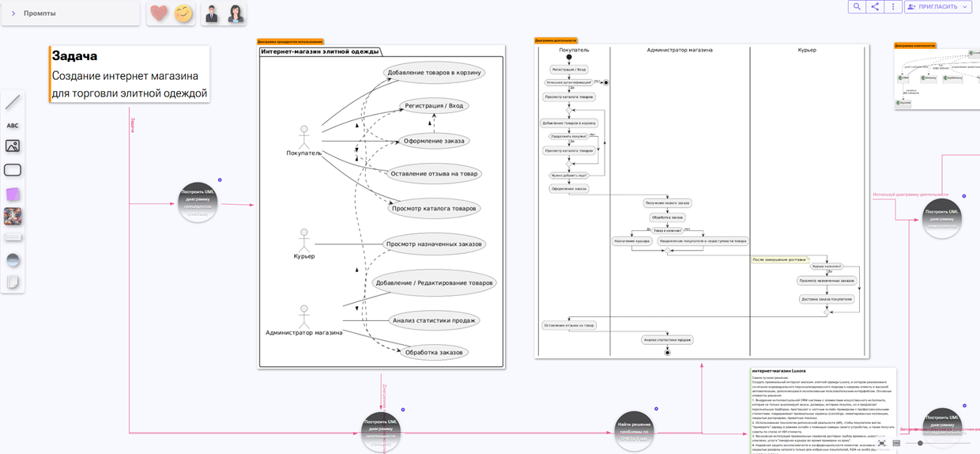Click the Просмотр каталога товаров use case
980x454 pixels.
(x=435, y=209)
